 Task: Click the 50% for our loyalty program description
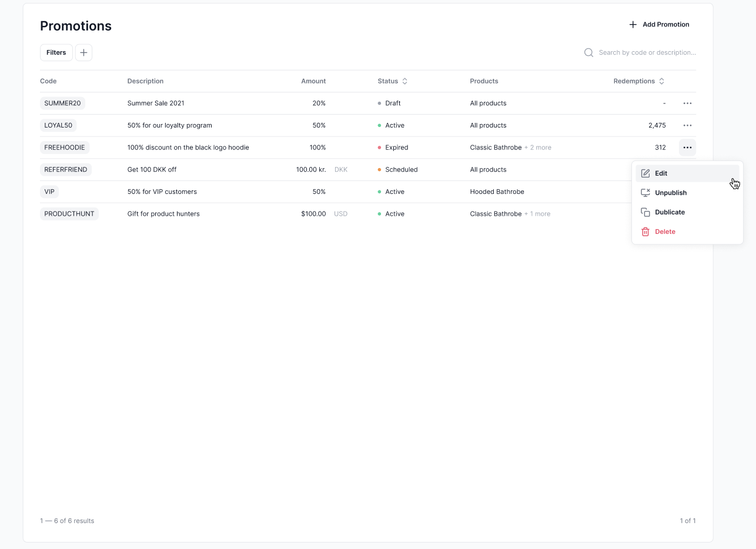coord(170,125)
